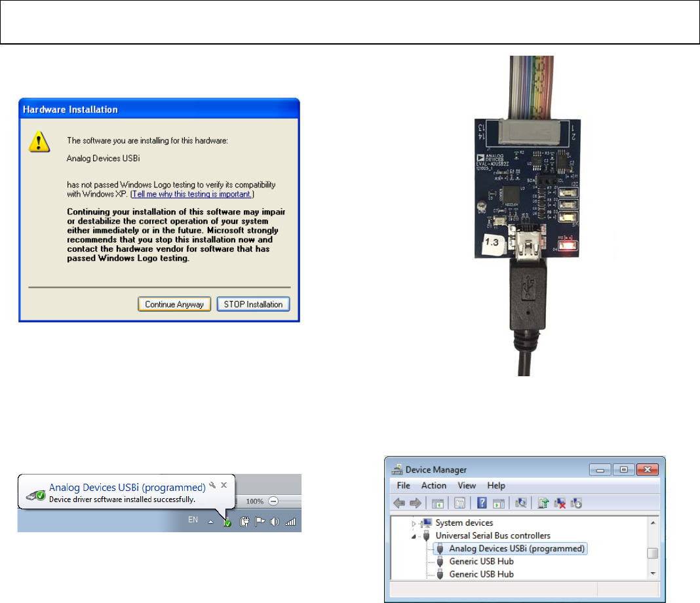Click the Help icon in Device Manager toolbar

[x=482, y=503]
